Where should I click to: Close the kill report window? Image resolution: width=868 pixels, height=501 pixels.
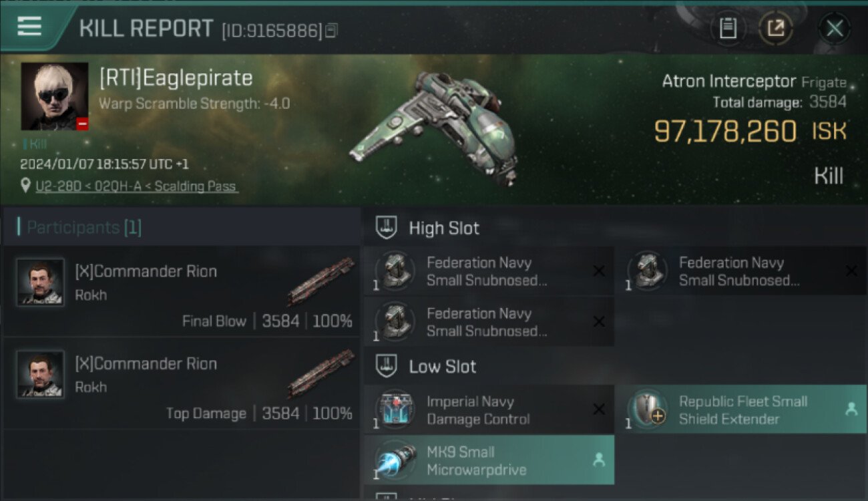point(835,28)
